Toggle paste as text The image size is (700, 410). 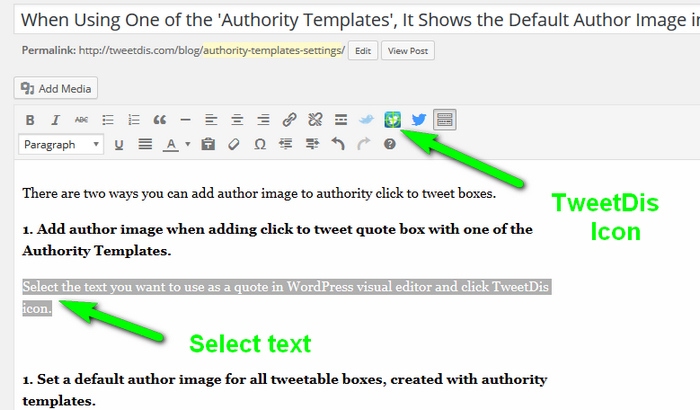click(208, 145)
